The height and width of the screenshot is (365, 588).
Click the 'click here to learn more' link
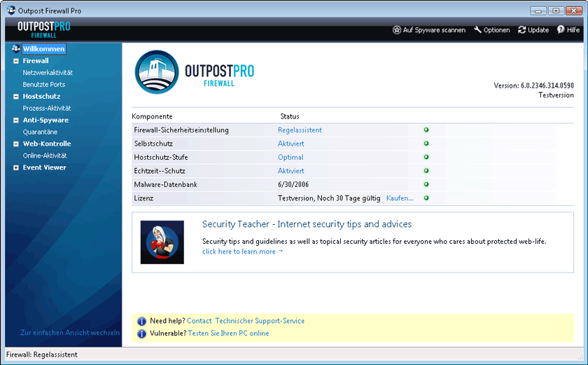242,252
